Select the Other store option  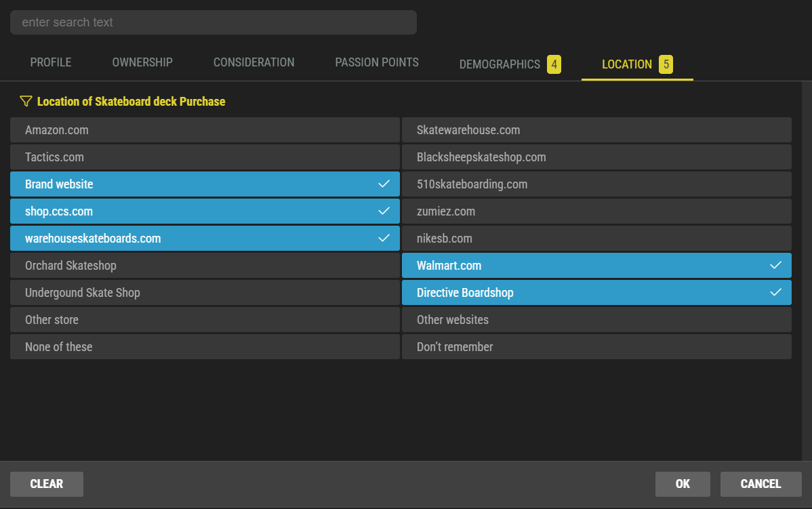tap(205, 319)
